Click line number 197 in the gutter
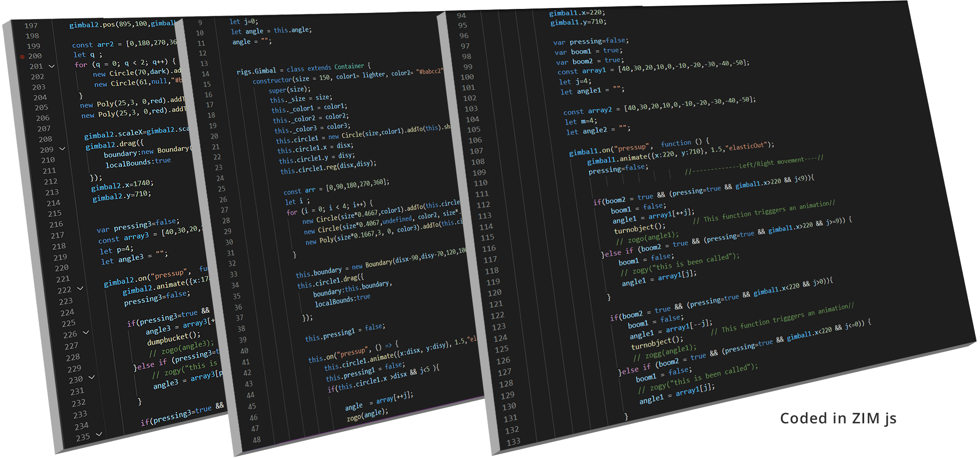 (31, 26)
